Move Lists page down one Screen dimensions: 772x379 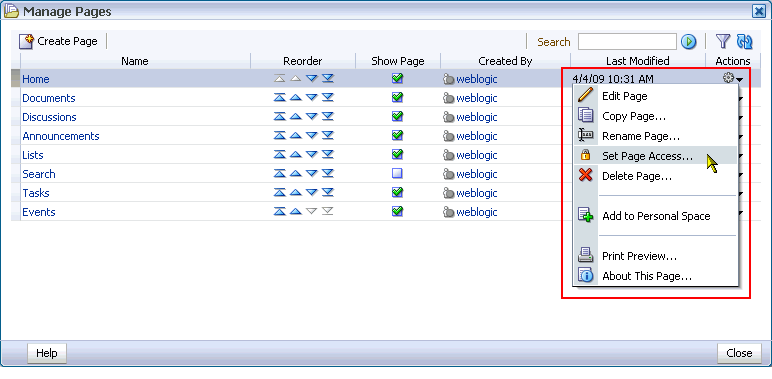(x=312, y=155)
